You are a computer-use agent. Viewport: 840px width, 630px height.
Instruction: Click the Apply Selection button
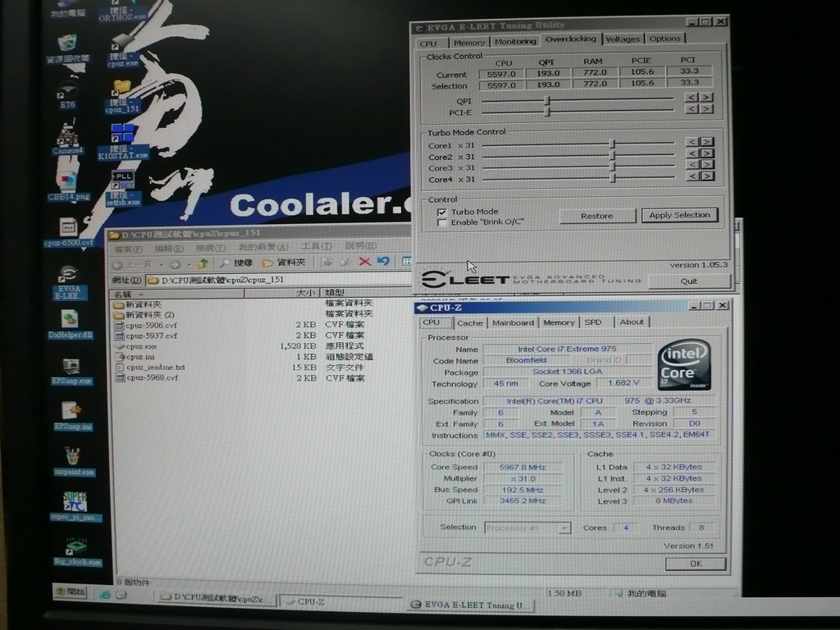point(679,215)
